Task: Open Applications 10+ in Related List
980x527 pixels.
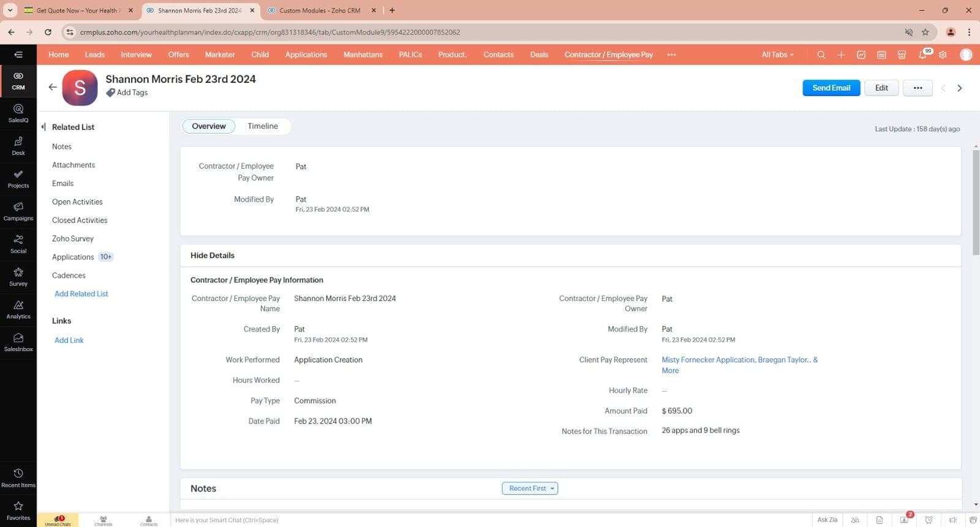Action: [x=83, y=257]
